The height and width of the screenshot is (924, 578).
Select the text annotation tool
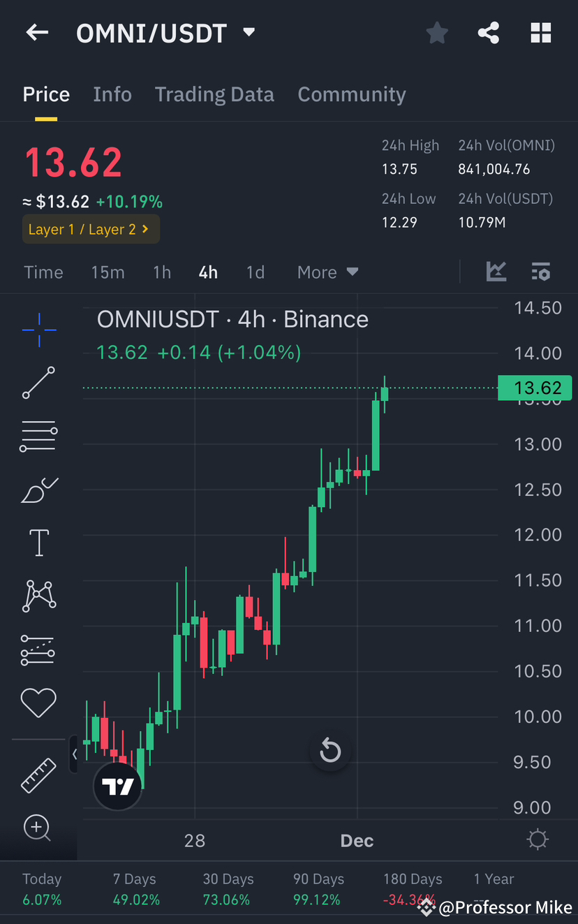coord(38,543)
